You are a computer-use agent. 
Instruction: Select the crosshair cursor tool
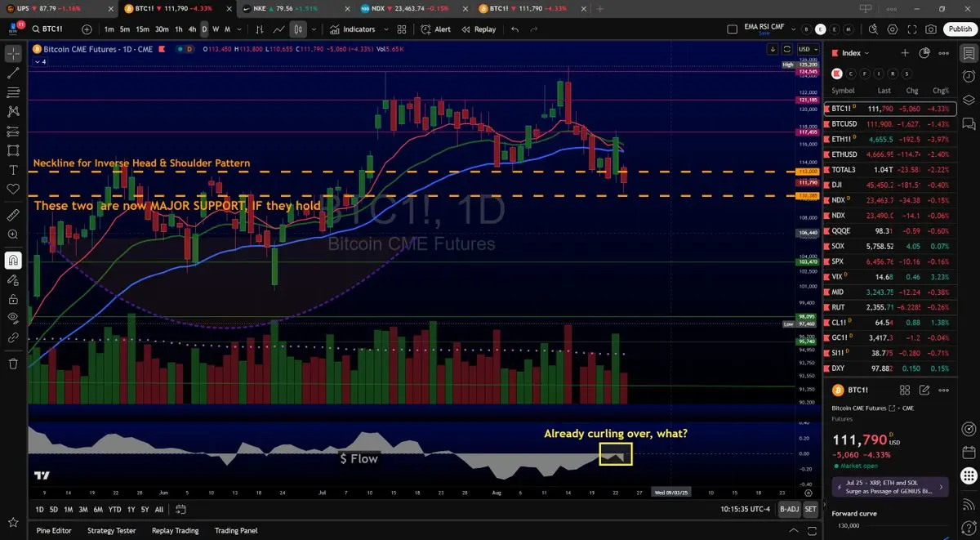click(13, 54)
